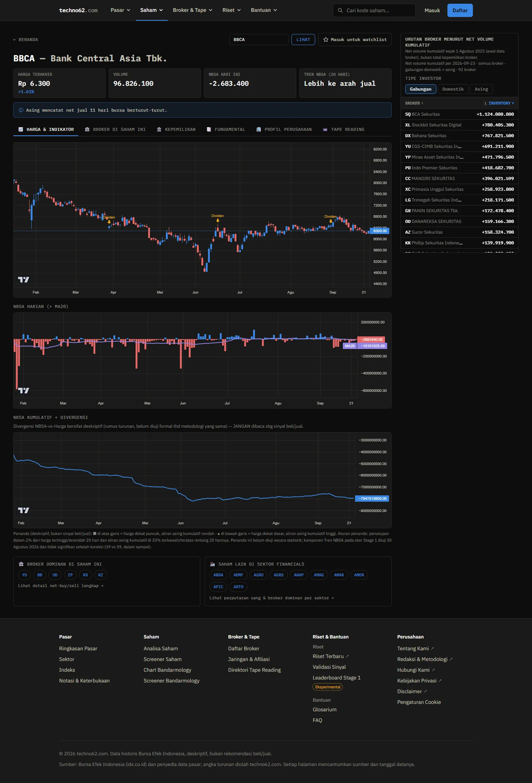The width and height of the screenshot is (532, 783).
Task: Click the Broker Dominan bank icon
Action: pos(21,564)
